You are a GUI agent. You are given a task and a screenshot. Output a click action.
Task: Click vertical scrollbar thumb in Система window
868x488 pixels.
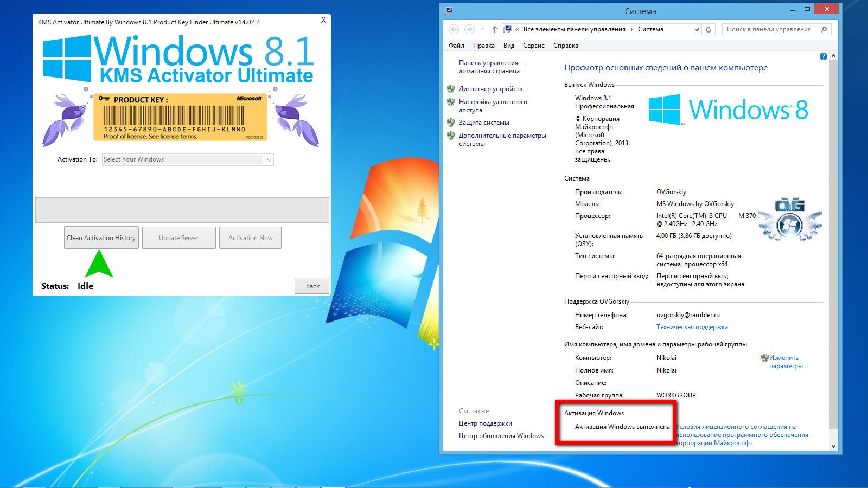pyautogui.click(x=834, y=244)
